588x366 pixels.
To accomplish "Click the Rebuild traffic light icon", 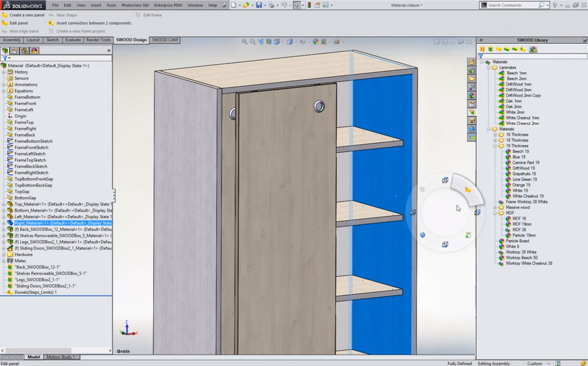I will (x=309, y=5).
